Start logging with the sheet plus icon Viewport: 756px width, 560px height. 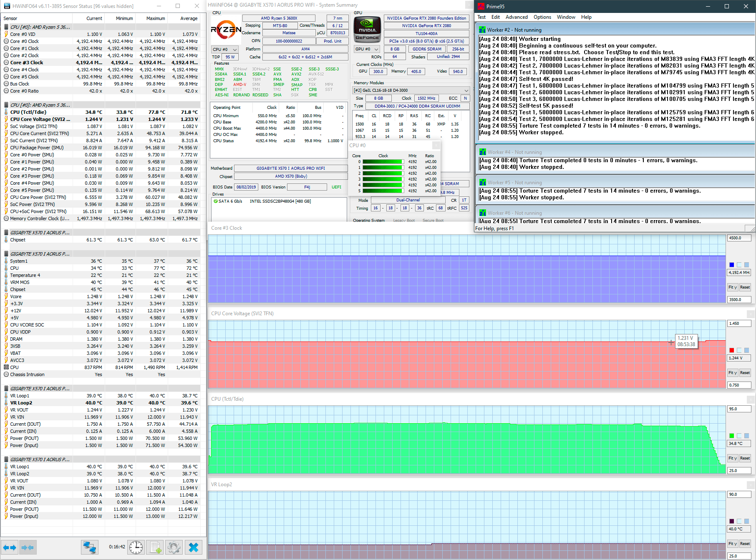point(156,547)
